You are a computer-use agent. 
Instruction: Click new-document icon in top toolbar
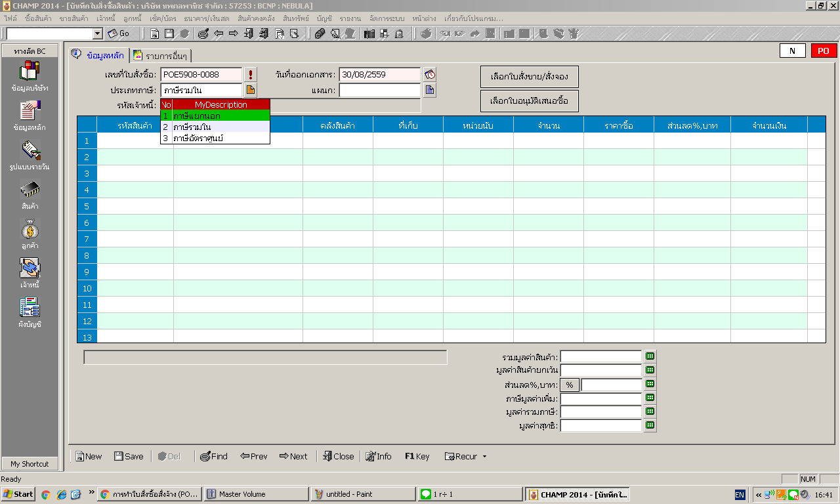pyautogui.click(x=155, y=33)
